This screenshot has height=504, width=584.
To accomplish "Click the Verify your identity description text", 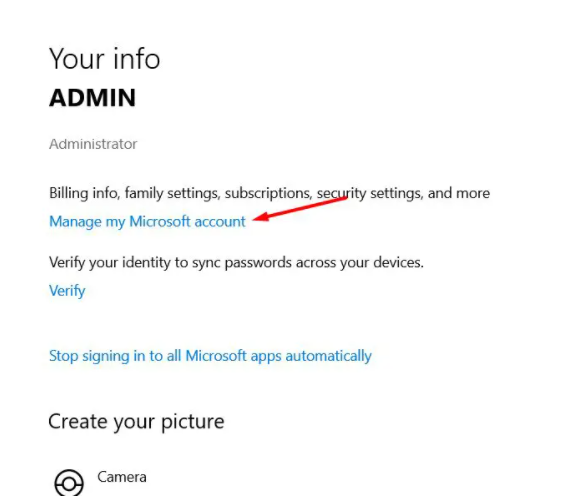I will point(237,263).
